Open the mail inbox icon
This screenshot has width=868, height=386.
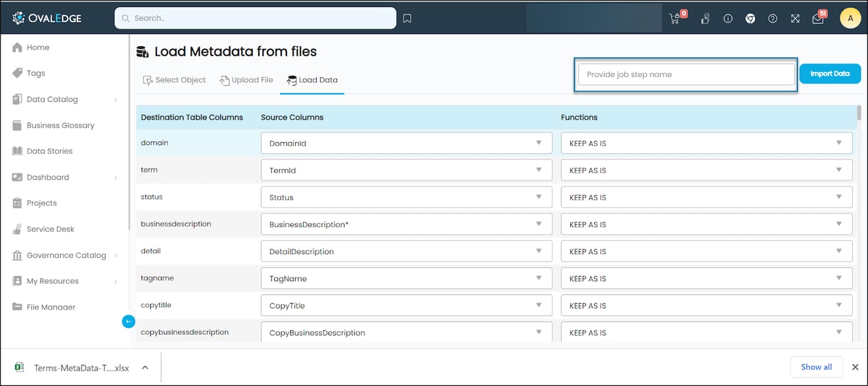tap(818, 19)
